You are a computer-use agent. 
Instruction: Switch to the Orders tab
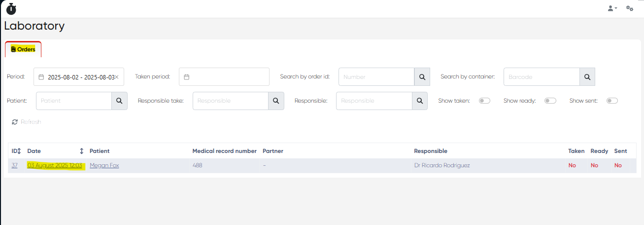[x=23, y=49]
